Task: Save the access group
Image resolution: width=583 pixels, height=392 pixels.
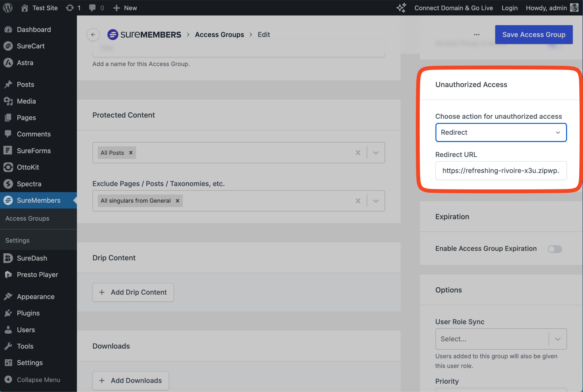Action: [x=534, y=34]
